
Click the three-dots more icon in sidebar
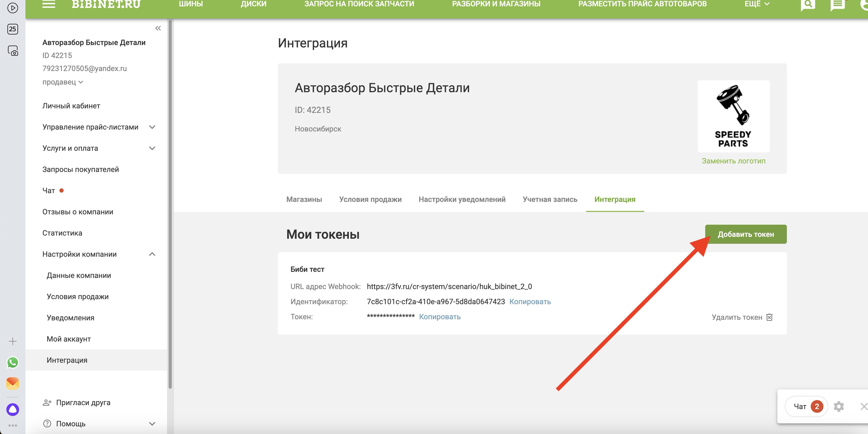[x=12, y=425]
